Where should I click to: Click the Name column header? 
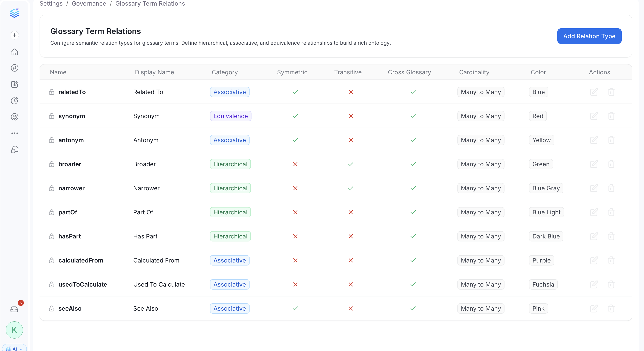(58, 72)
